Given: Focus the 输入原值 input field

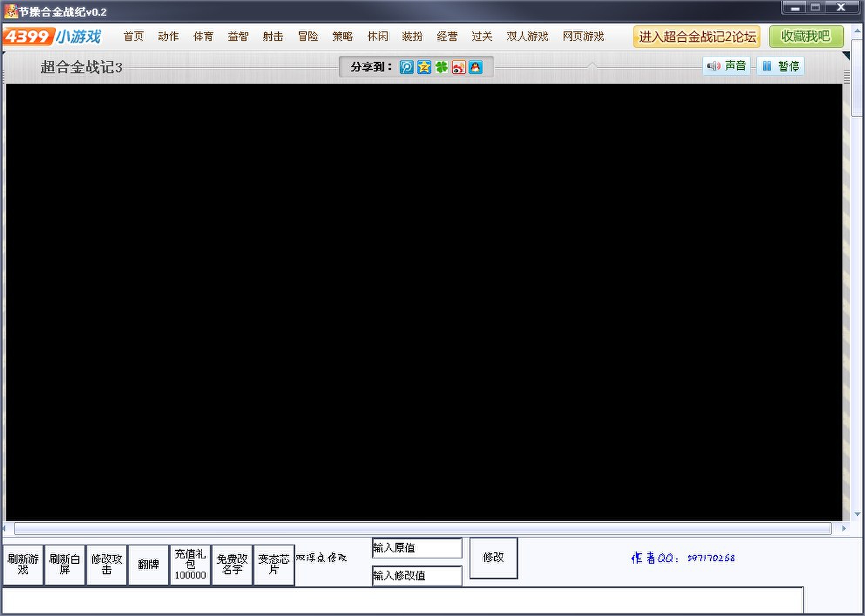Looking at the screenshot, I should [x=417, y=548].
